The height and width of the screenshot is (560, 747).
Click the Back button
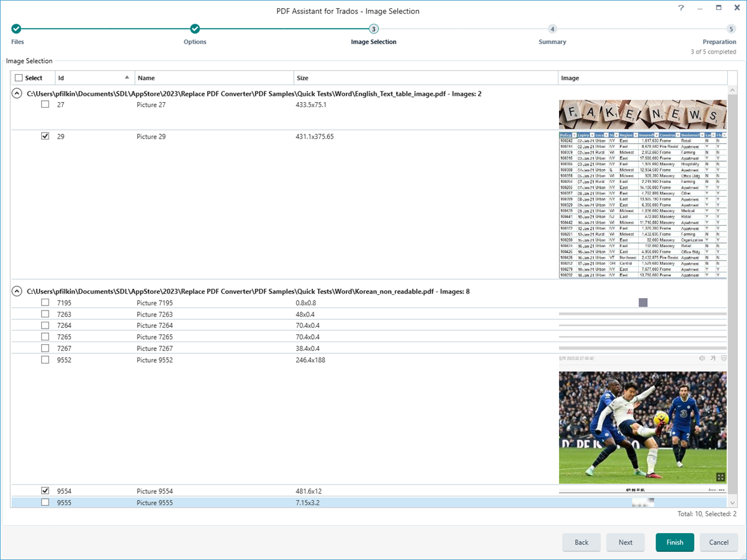(x=581, y=542)
